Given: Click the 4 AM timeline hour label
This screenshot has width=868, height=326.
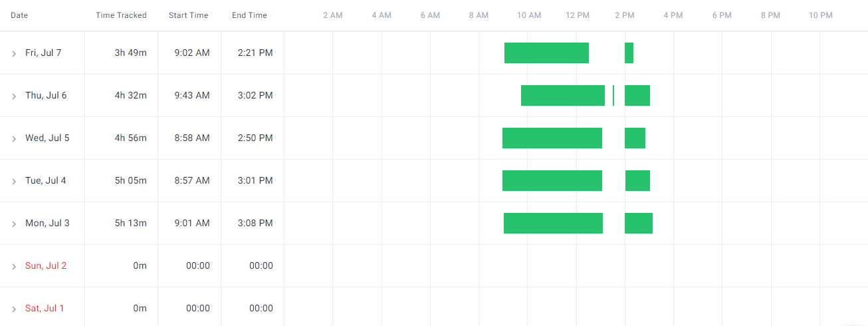Looking at the screenshot, I should [x=381, y=15].
